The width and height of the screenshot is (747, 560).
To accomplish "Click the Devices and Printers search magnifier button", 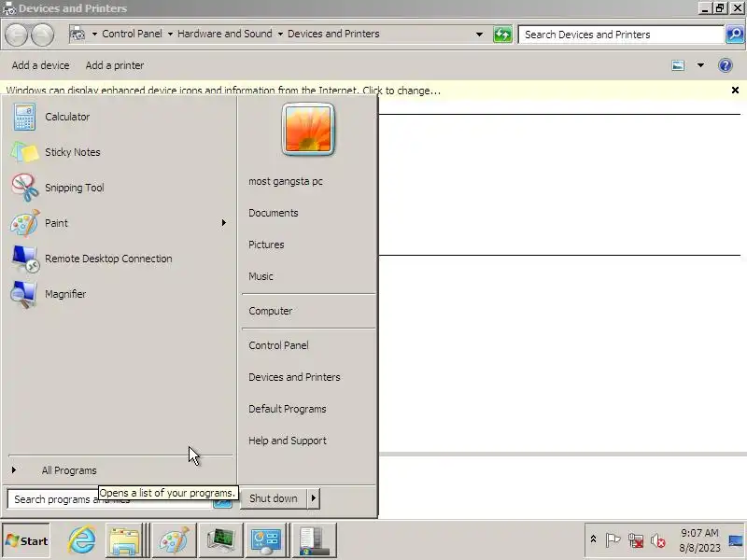I will pos(735,35).
